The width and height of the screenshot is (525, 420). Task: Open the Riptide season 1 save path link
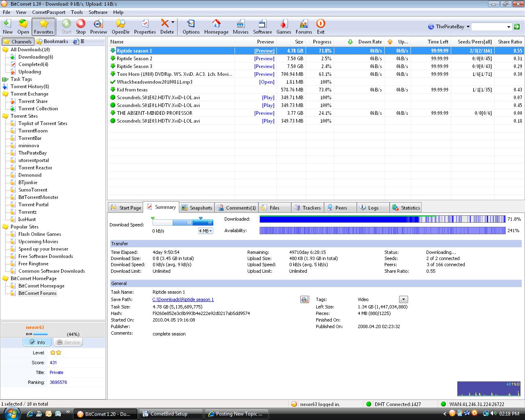coord(183,300)
